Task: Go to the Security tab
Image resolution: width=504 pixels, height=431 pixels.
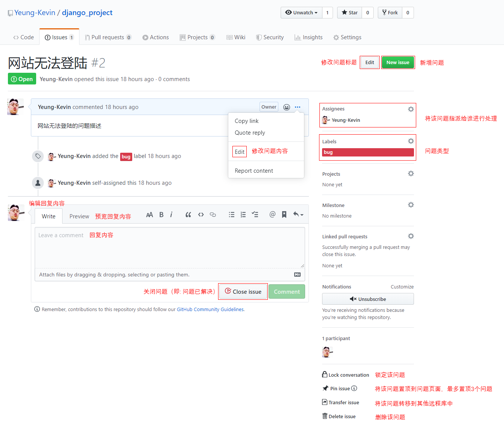Action: 270,37
